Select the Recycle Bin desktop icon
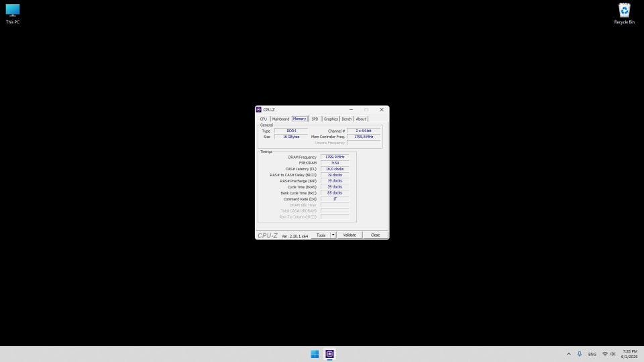The height and width of the screenshot is (362, 644). click(x=624, y=14)
